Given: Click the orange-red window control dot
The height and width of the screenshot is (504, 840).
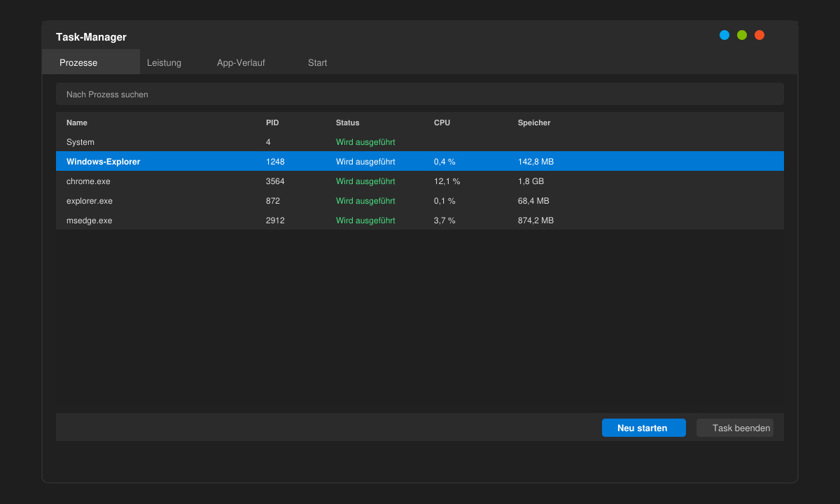Looking at the screenshot, I should (759, 35).
